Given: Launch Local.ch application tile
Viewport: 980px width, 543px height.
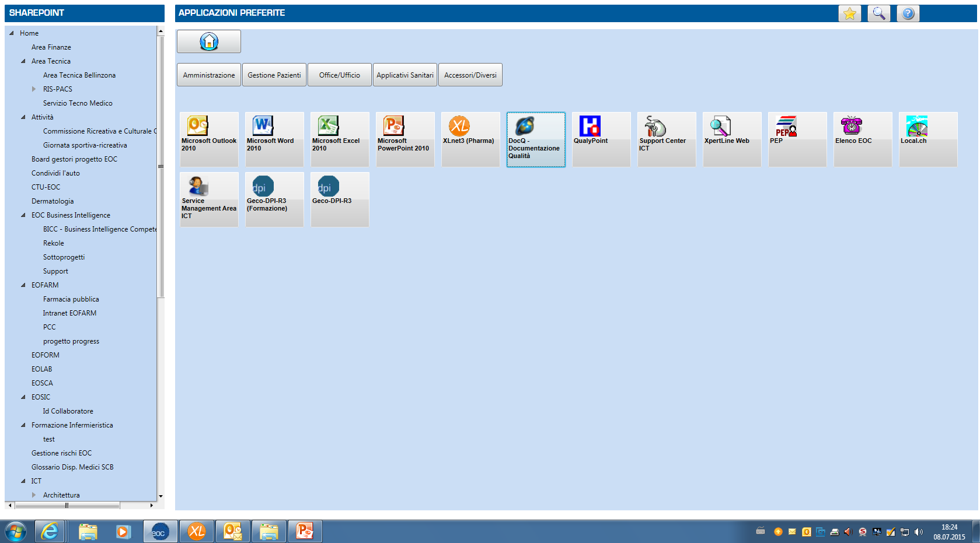Looking at the screenshot, I should (928, 139).
